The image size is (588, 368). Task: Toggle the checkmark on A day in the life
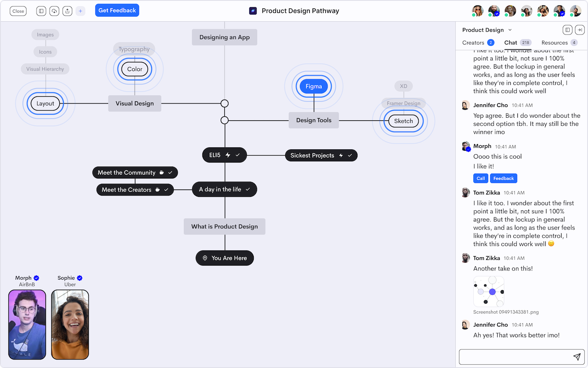point(248,189)
